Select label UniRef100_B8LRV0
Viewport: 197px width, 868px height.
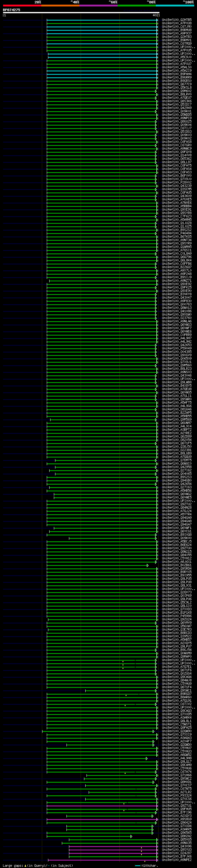pyautogui.click(x=177, y=94)
